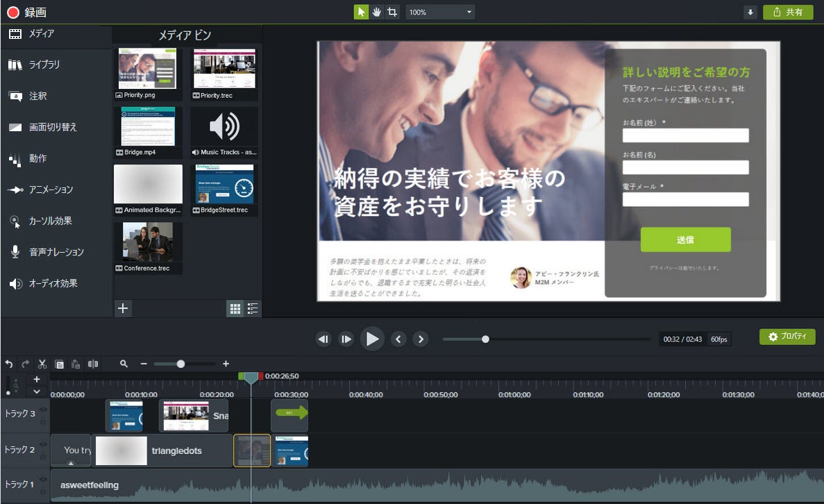Expand the You try clip effects triangle

(71, 463)
